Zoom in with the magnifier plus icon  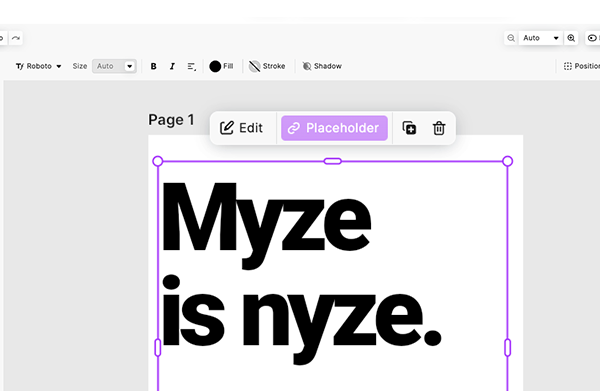click(x=571, y=38)
